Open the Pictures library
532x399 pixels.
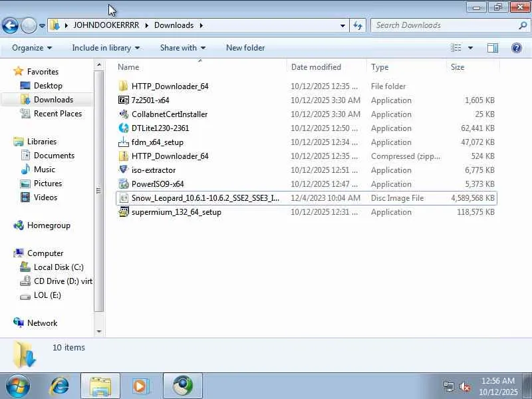tap(48, 184)
